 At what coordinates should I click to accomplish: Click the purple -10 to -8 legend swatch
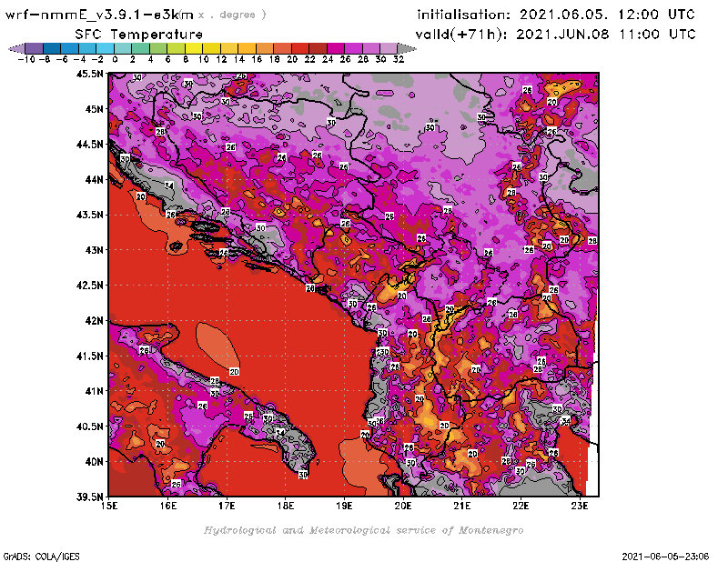[x=35, y=48]
